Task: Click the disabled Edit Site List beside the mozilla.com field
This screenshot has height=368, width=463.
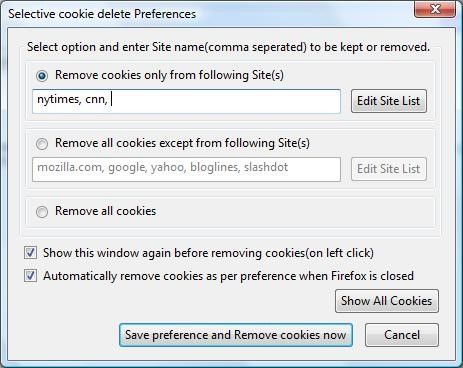Action: [389, 169]
